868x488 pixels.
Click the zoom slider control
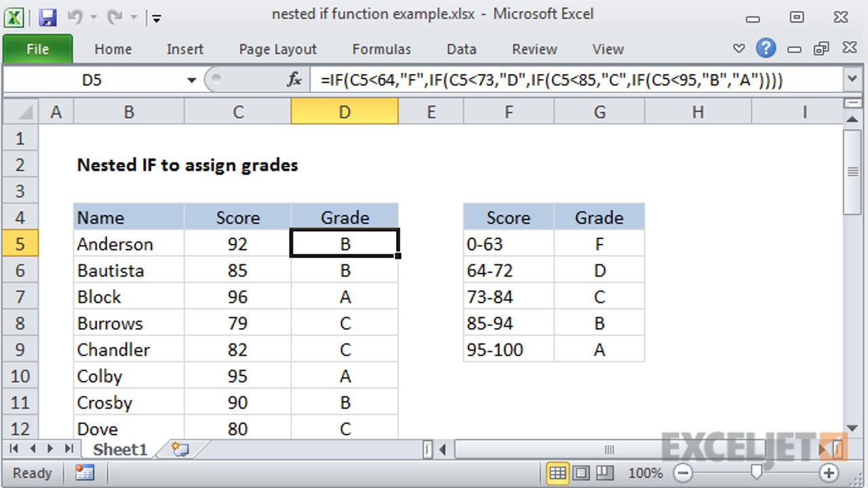pyautogui.click(x=756, y=472)
